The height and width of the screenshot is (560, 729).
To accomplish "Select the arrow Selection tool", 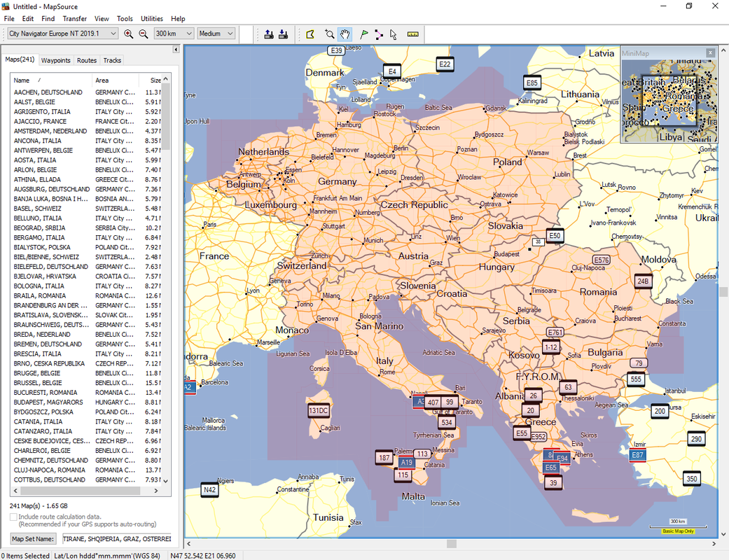I will [x=394, y=34].
